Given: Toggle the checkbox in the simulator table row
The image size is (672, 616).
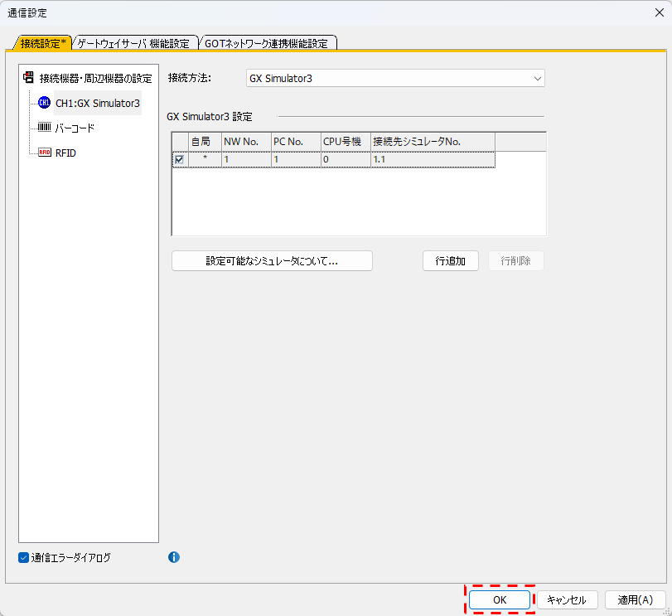Looking at the screenshot, I should [179, 159].
